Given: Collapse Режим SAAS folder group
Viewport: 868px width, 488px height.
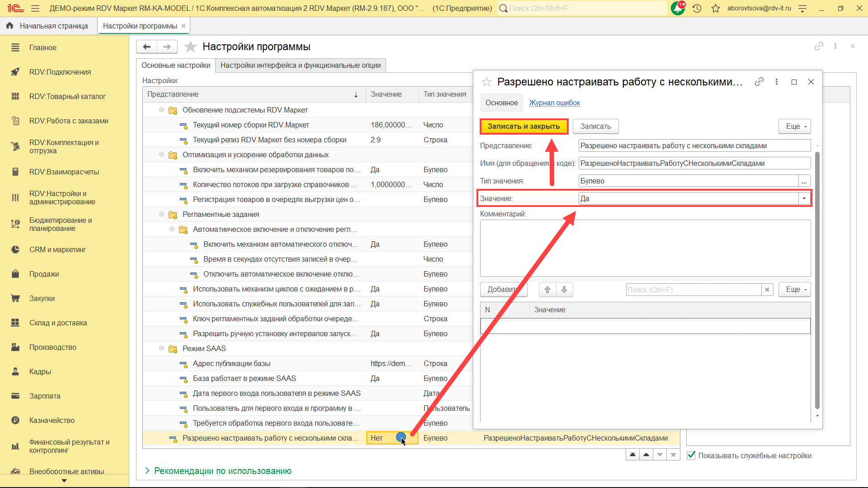Looking at the screenshot, I should [161, 348].
